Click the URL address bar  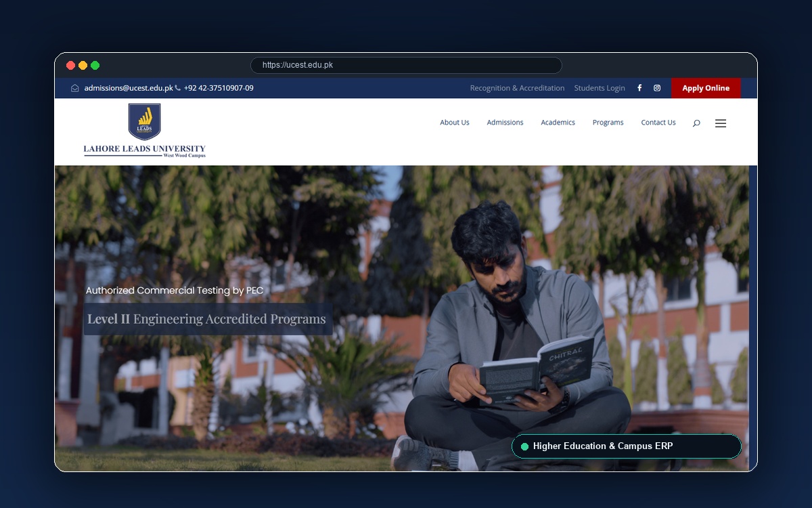[x=406, y=65]
